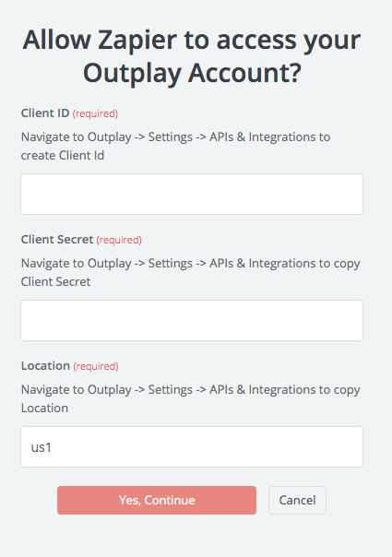The image size is (392, 557).
Task: Click the help text about creating Client Id
Action: 176,146
